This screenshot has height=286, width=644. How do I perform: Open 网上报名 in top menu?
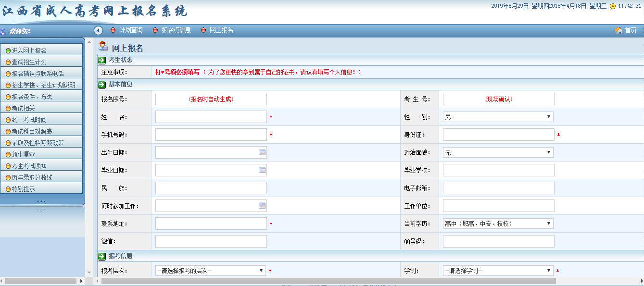pyautogui.click(x=222, y=30)
